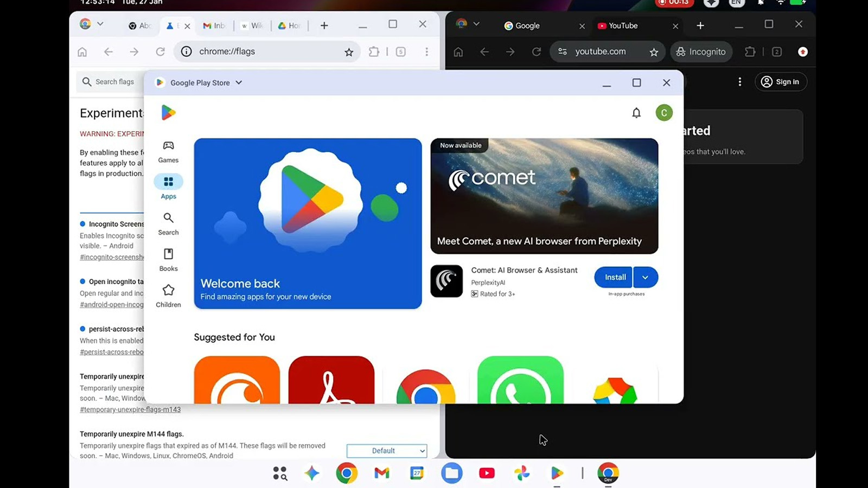868x488 pixels.
Task: Open the Install button dropdown arrow
Action: coord(645,277)
